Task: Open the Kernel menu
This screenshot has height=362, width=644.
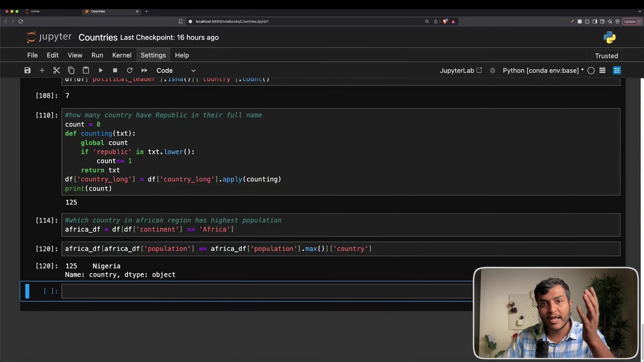Action: point(122,55)
